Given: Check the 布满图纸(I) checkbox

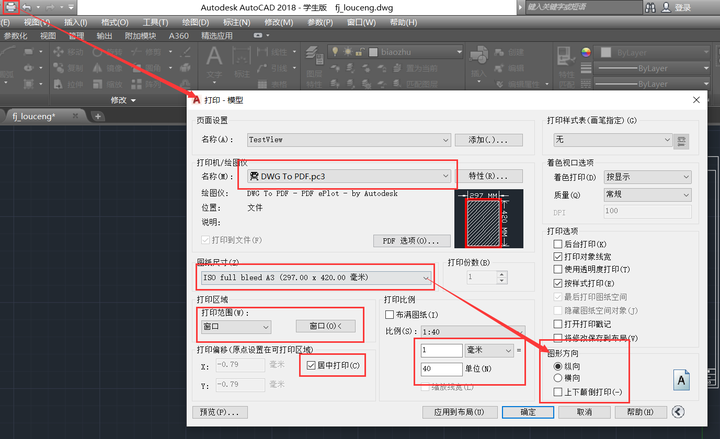Looking at the screenshot, I should point(389,315).
